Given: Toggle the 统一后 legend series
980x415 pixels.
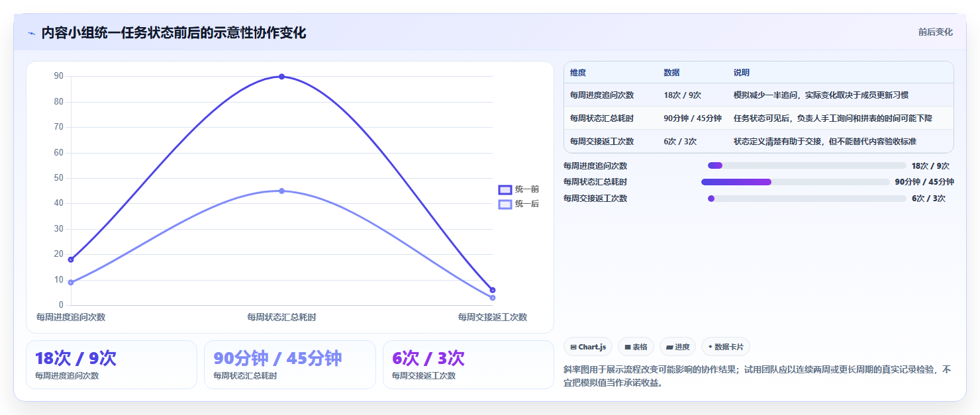Looking at the screenshot, I should (518, 204).
